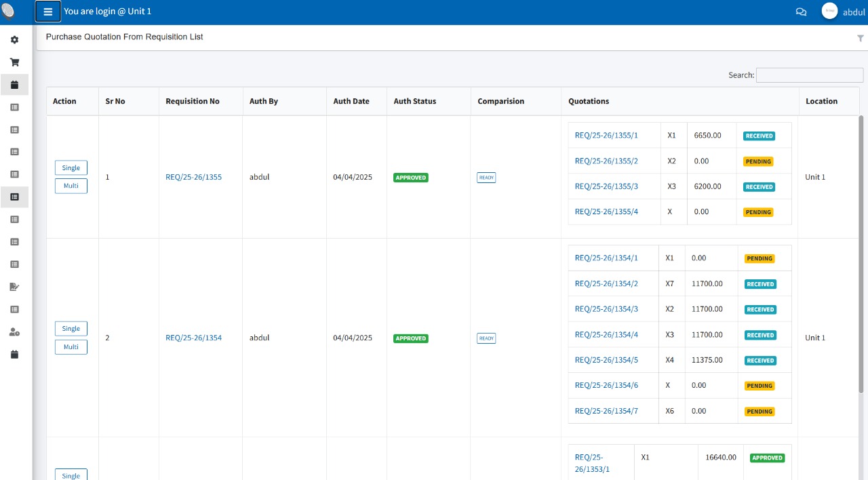Click APPROVED status badge in REQ/25-26/1355 row
This screenshot has height=480, width=868.
(x=411, y=178)
